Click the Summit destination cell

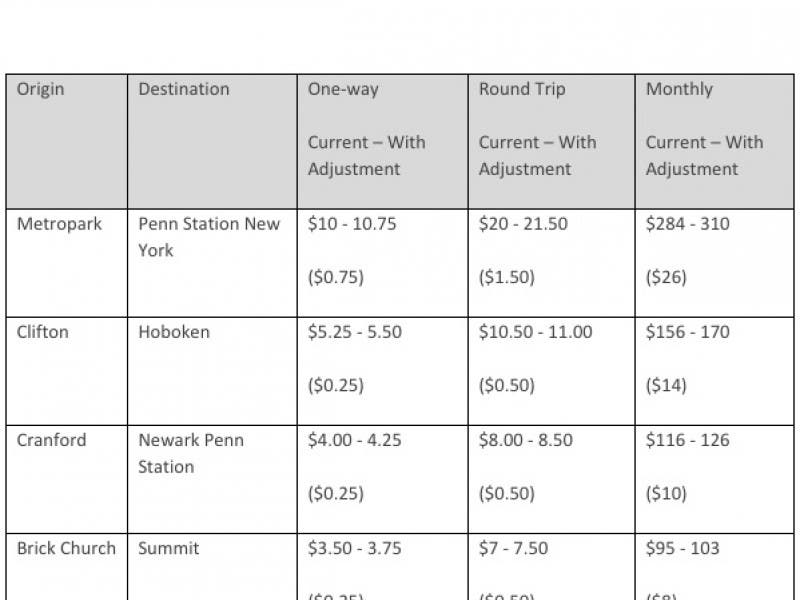pyautogui.click(x=169, y=548)
